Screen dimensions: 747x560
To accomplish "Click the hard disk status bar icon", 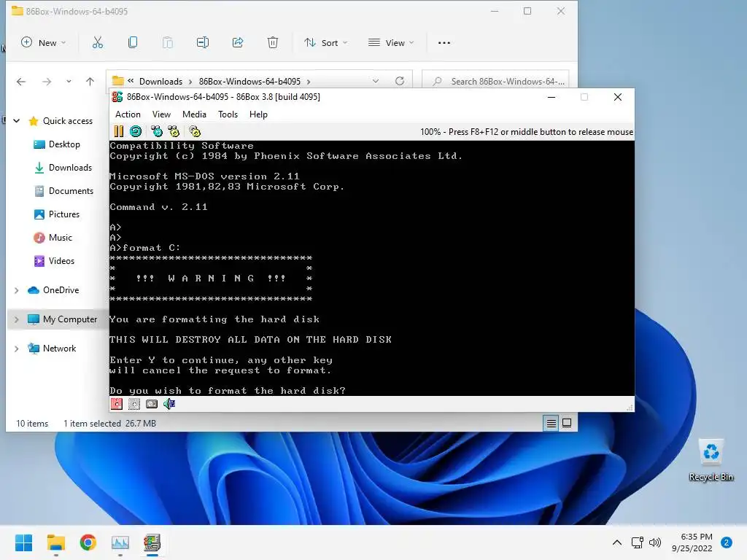I will click(x=152, y=404).
